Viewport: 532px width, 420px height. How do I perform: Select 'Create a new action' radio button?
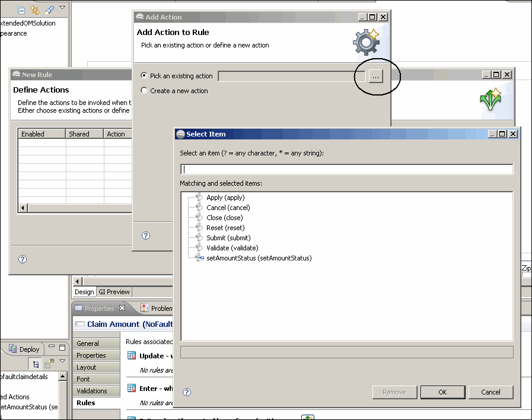pos(144,90)
